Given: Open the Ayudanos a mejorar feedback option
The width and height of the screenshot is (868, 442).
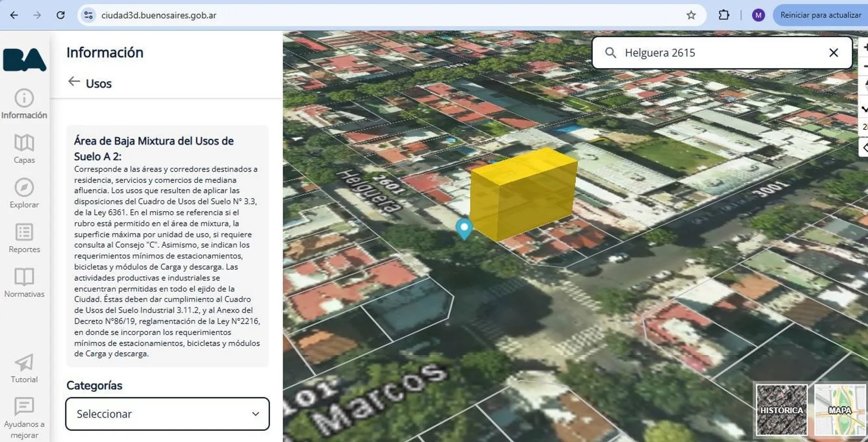Looking at the screenshot, I should 24,418.
